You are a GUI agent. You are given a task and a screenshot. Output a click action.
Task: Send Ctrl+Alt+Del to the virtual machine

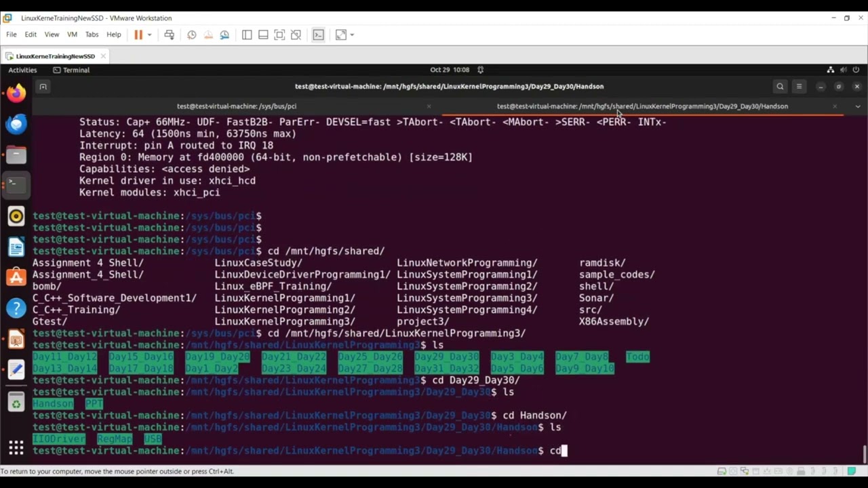click(x=170, y=35)
